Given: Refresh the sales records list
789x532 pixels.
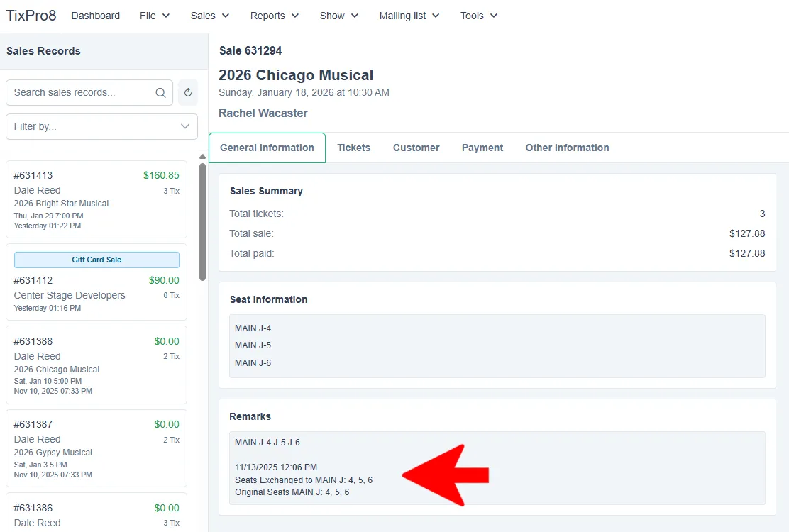Looking at the screenshot, I should [x=188, y=92].
